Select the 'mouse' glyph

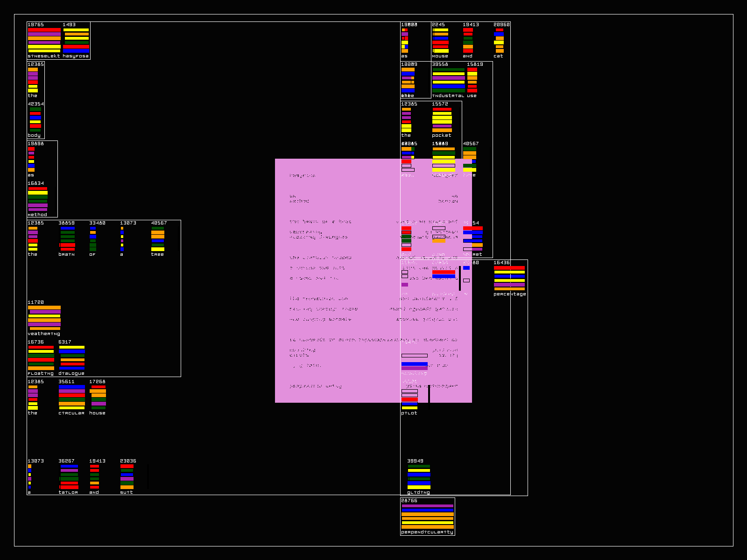(x=440, y=40)
